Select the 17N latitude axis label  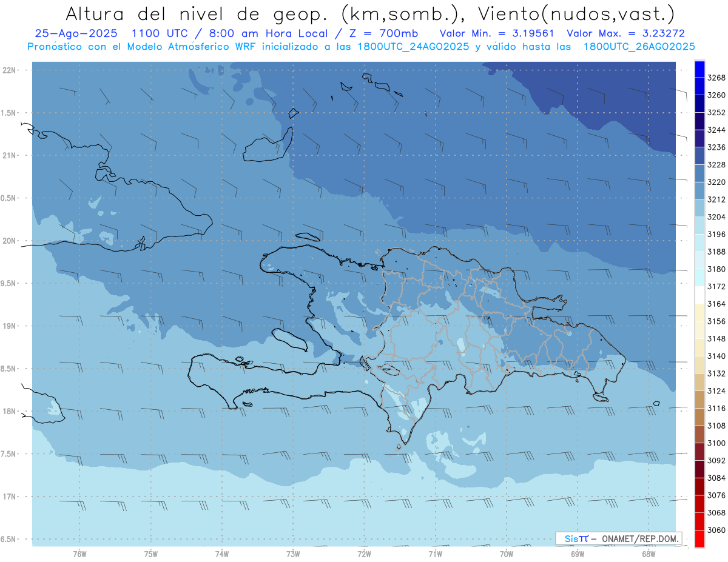pyautogui.click(x=11, y=497)
